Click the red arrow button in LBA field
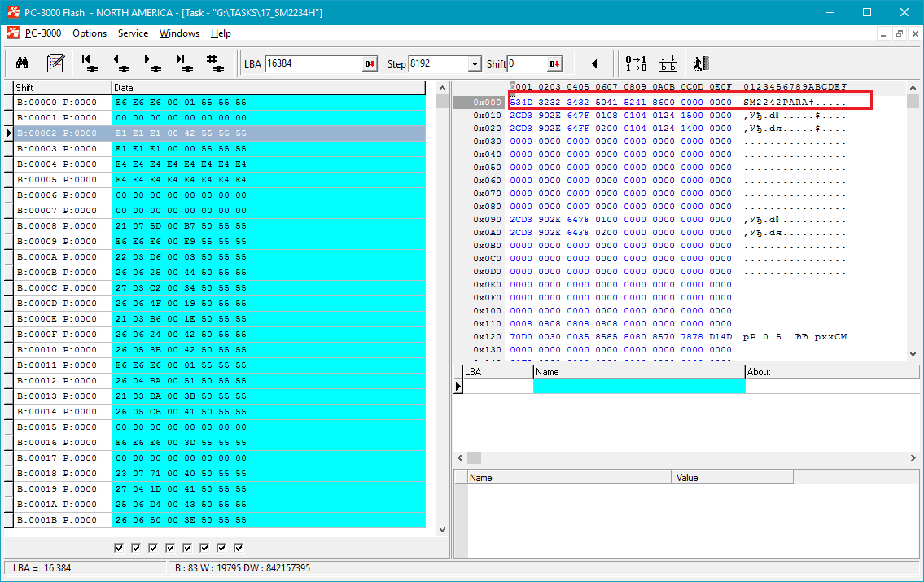The height and width of the screenshot is (582, 924). pos(370,63)
